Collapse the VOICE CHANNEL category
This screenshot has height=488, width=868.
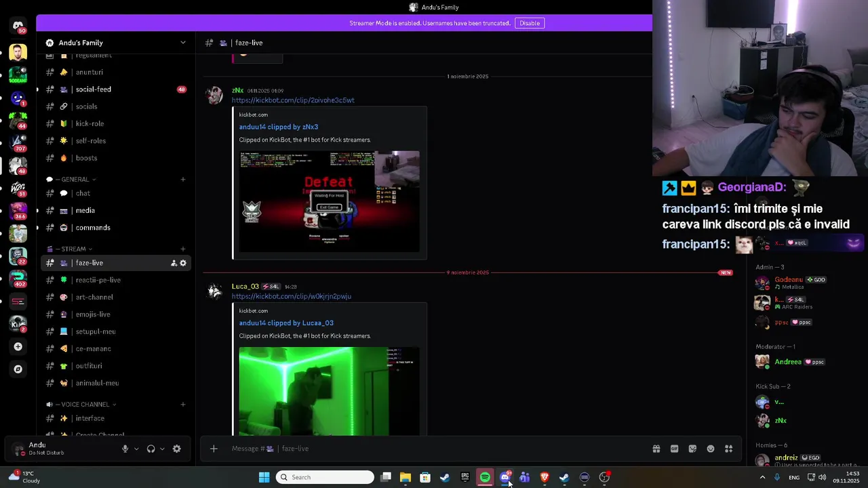[85, 405]
